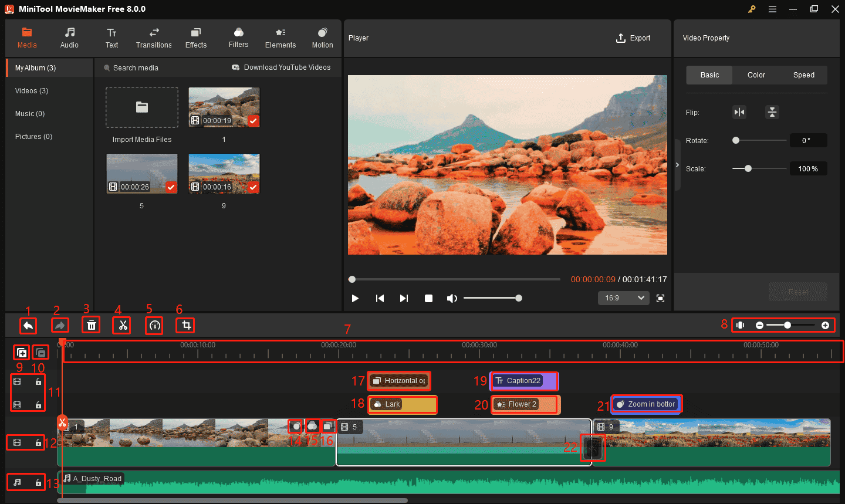The height and width of the screenshot is (504, 845).
Task: Open the 16:9 aspect ratio dropdown
Action: (x=624, y=298)
